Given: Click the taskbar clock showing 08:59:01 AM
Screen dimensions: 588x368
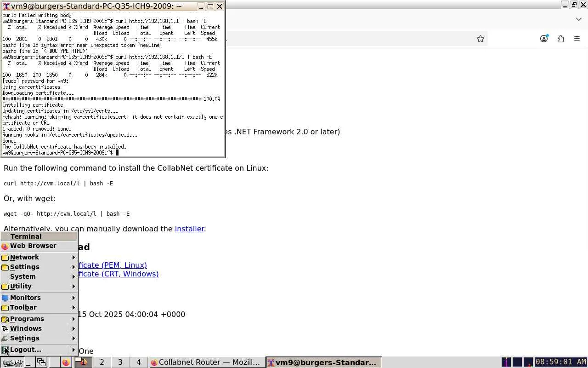Looking at the screenshot, I should pyautogui.click(x=560, y=362).
